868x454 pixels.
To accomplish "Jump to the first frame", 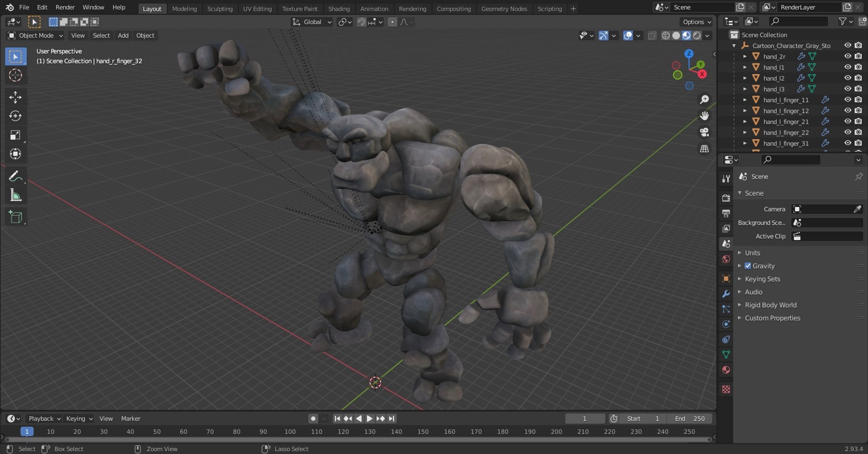I will (337, 419).
